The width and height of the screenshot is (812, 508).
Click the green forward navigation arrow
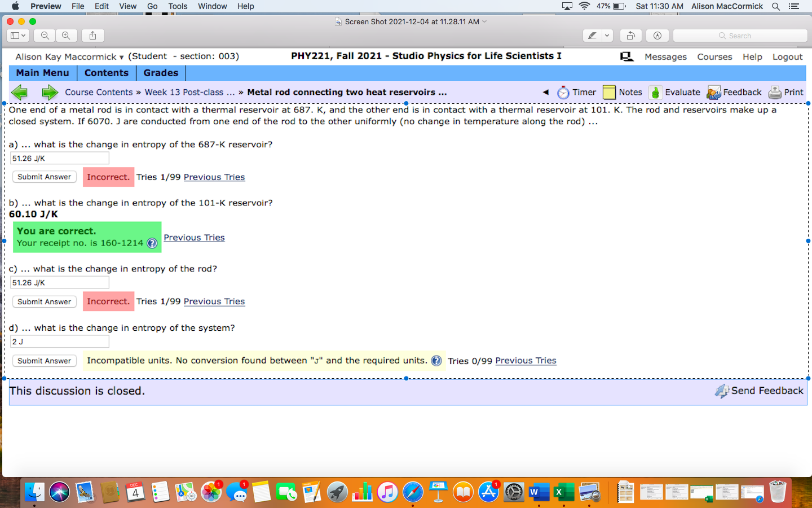pos(50,92)
